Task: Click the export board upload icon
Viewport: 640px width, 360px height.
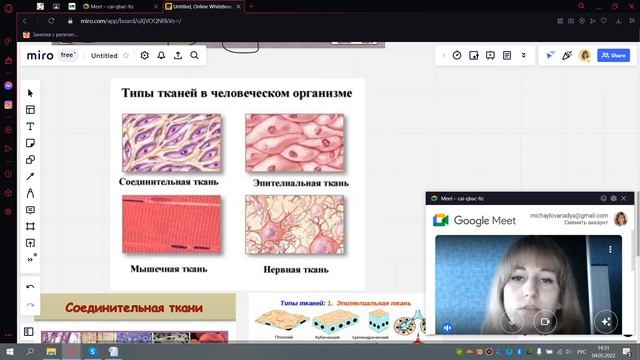Action: (178, 56)
